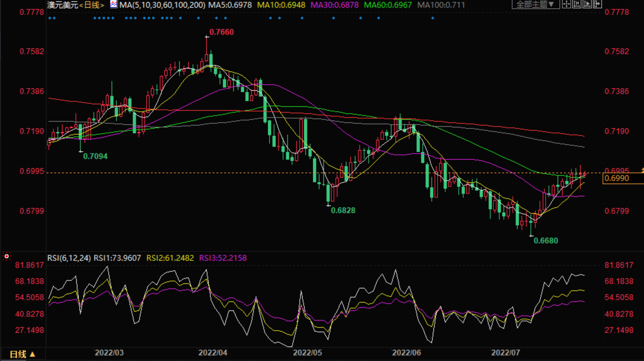The image size is (644, 361).
Task: Click 0.7386 on the right price axis
Action: click(617, 91)
